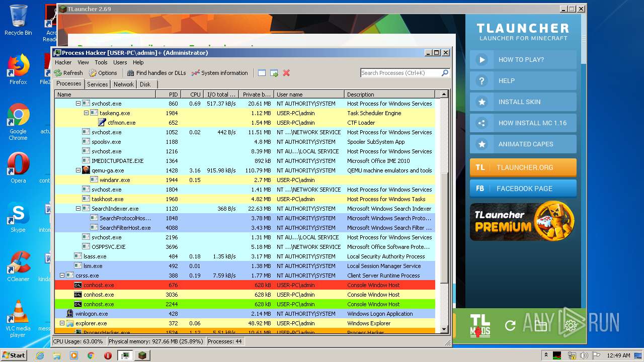Show hidden tray icons arrow
Viewport: 644px width, 362px height.
546,355
